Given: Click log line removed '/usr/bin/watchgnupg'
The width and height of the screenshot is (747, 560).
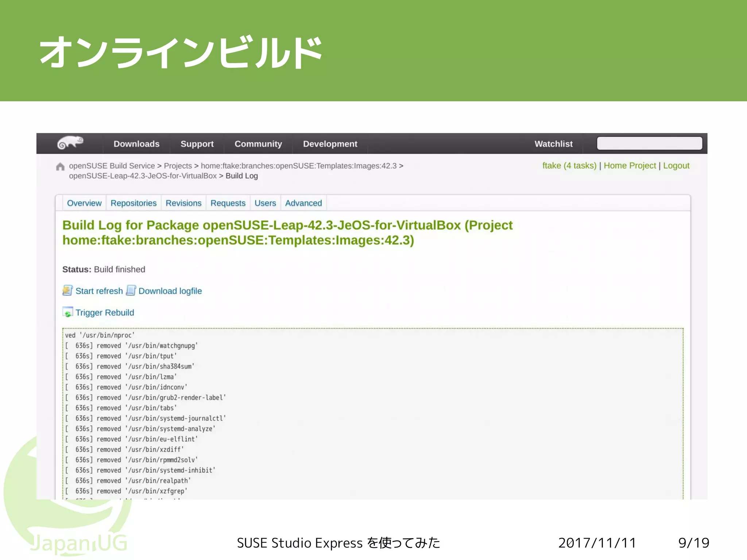Looking at the screenshot, I should tap(131, 346).
